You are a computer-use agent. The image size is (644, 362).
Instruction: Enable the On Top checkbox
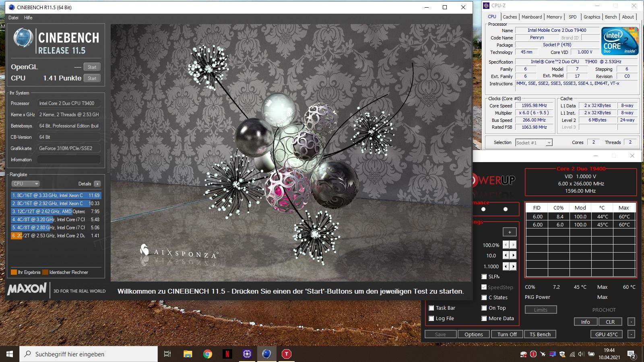click(484, 308)
